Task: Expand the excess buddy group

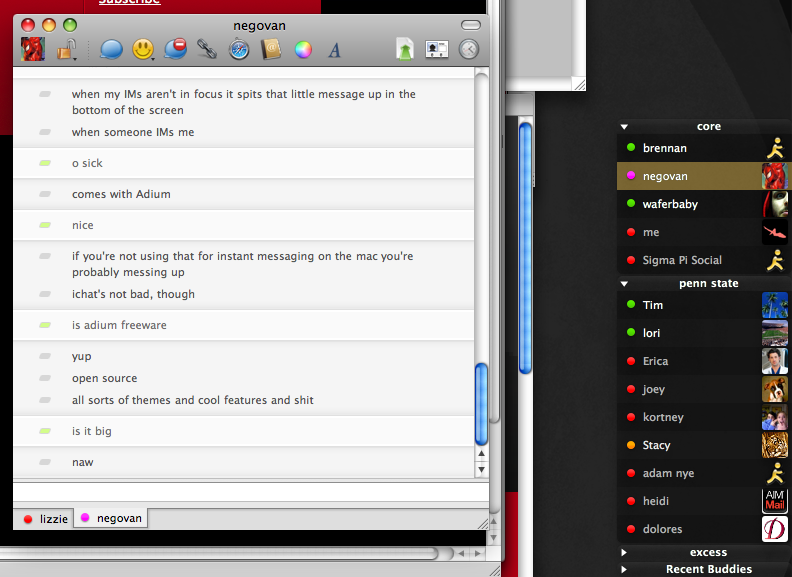Action: [x=624, y=552]
